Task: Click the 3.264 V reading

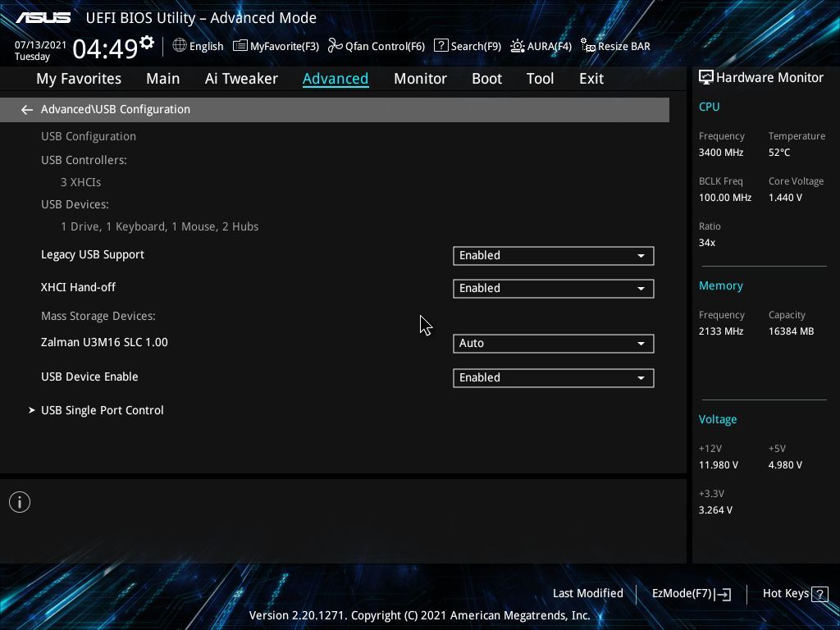Action: 715,510
